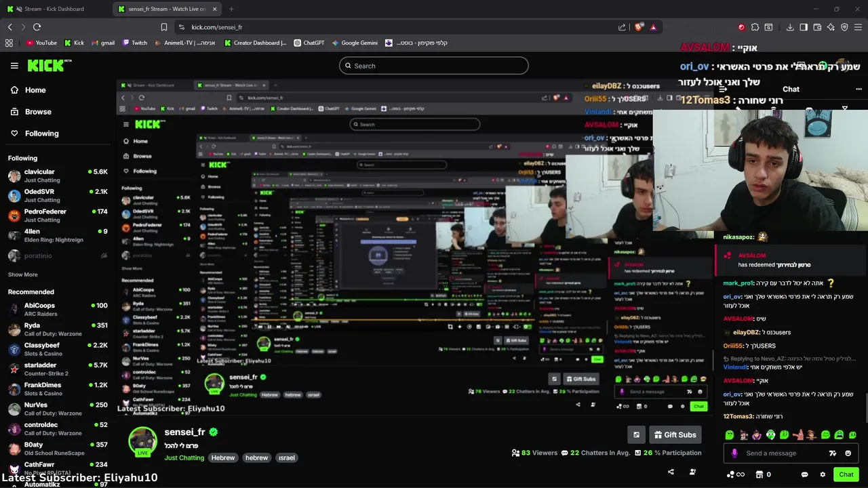Open browser downloads icon
868x488 pixels.
[x=790, y=27]
